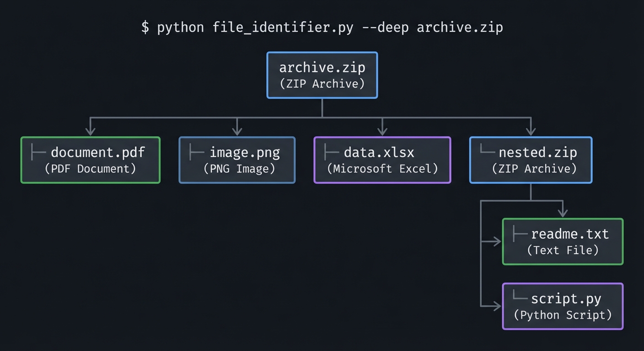Click the arrowhead pointing right to script.py
This screenshot has height=351, width=644.
[497, 306]
